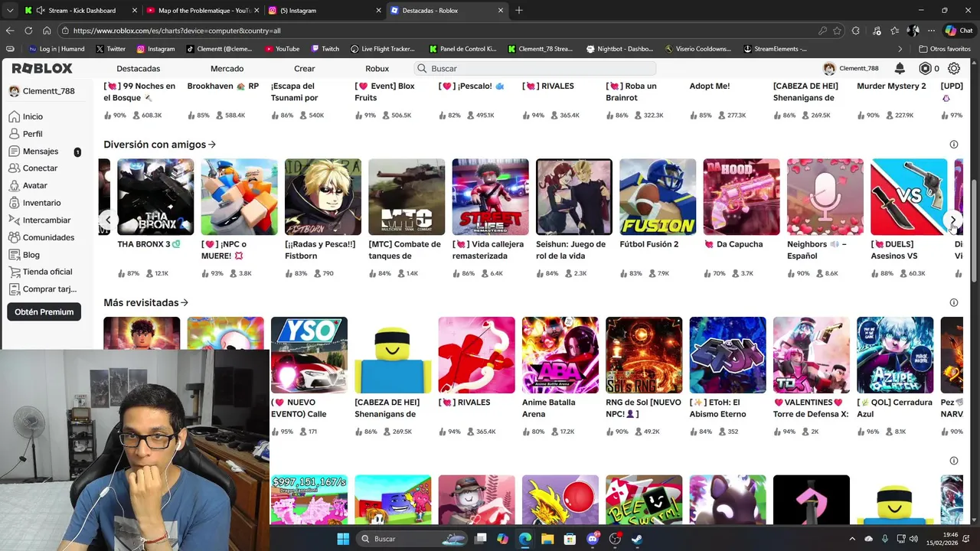Image resolution: width=980 pixels, height=551 pixels.
Task: Open the Edge browser taskbar icon
Action: [525, 539]
